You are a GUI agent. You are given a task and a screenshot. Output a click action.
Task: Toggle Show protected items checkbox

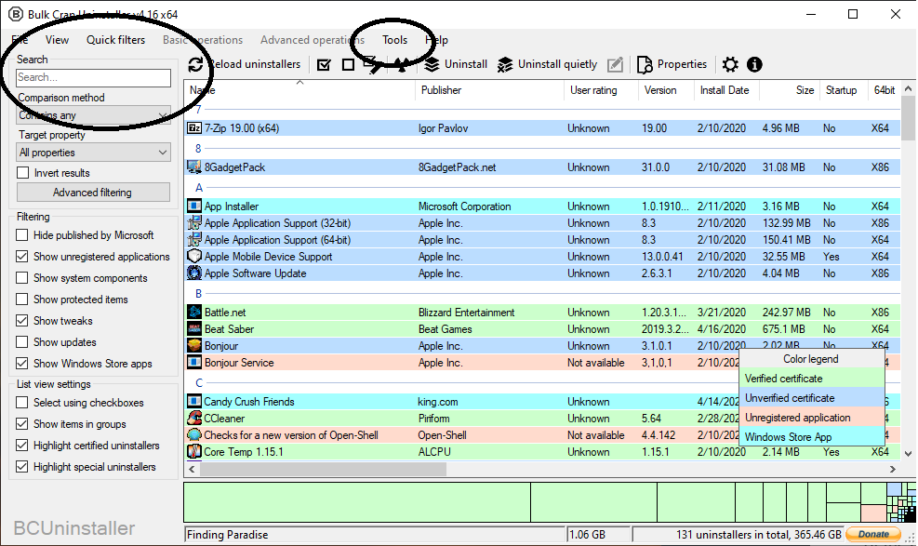[22, 299]
